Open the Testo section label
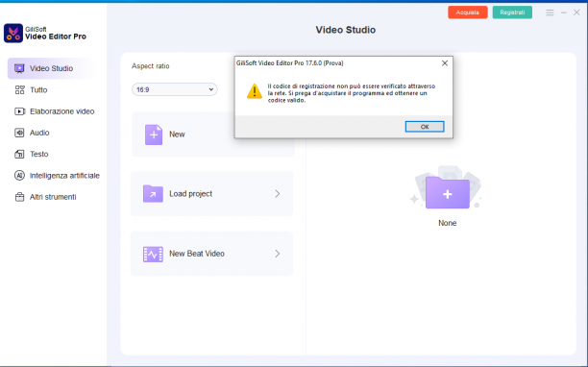Screen dimensions: 588x367 [x=39, y=154]
